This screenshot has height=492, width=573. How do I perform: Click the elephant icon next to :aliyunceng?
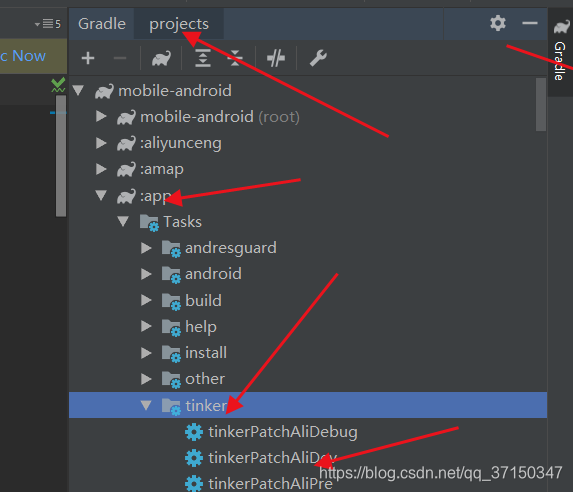(126, 143)
